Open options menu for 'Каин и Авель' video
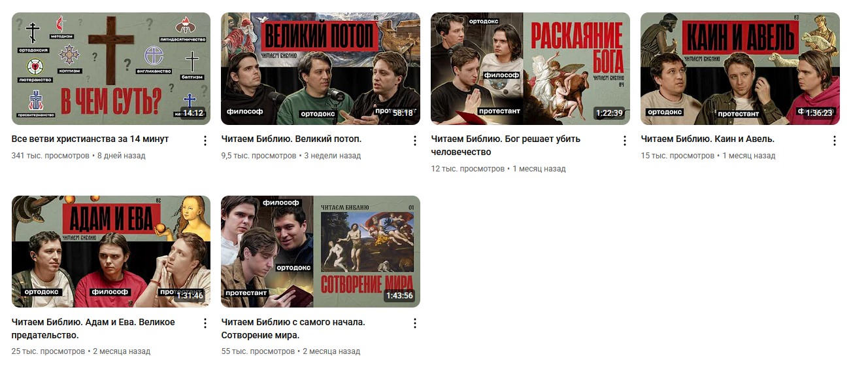 coord(835,141)
